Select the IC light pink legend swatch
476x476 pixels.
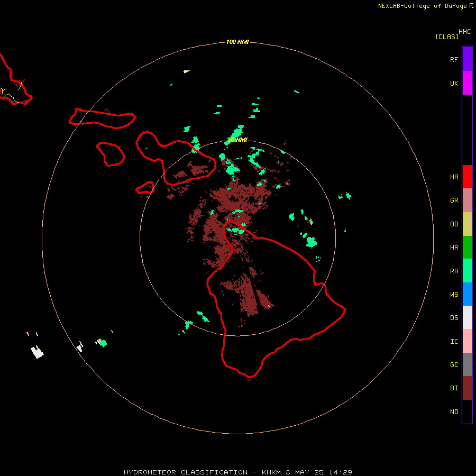467,341
